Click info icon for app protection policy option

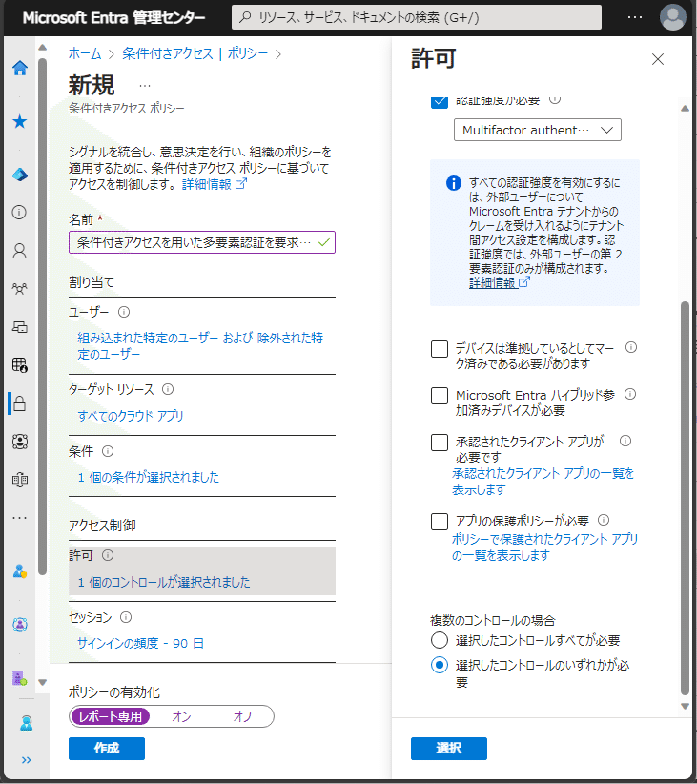(604, 520)
